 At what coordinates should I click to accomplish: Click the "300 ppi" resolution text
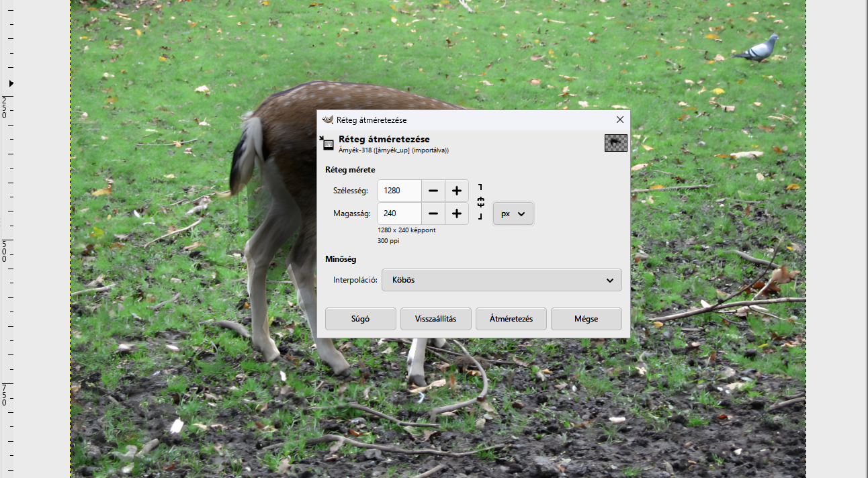[x=388, y=240]
